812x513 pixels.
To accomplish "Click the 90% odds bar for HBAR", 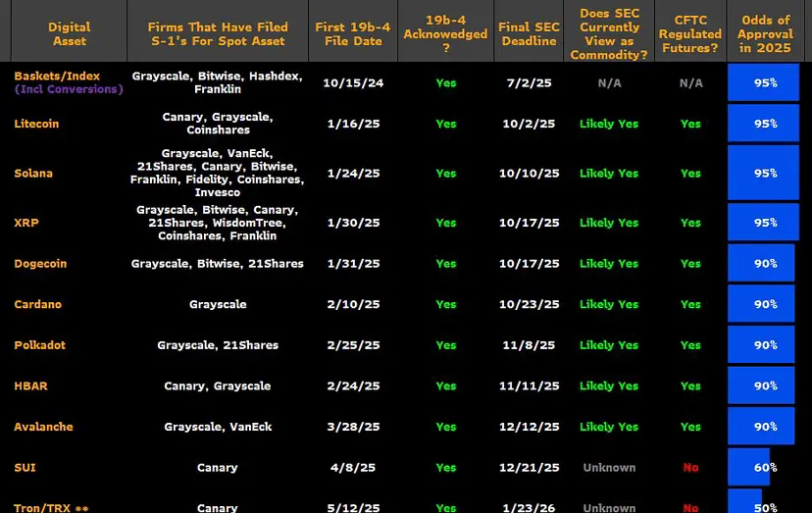I will [x=761, y=385].
